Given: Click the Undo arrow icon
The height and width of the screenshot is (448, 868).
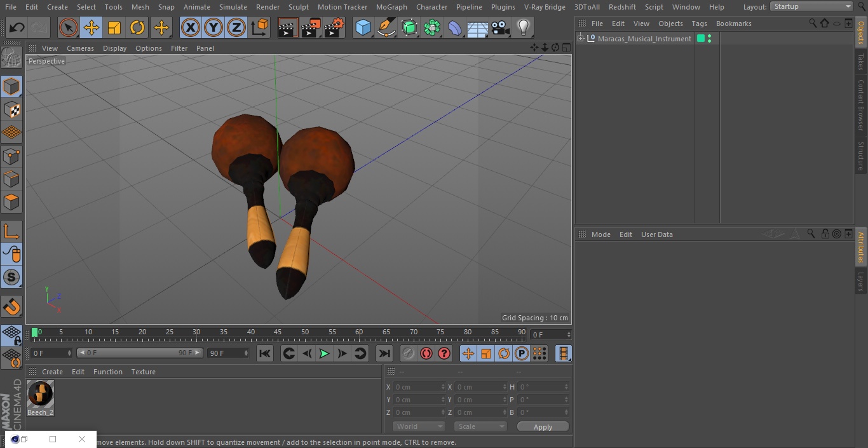Looking at the screenshot, I should pos(17,27).
